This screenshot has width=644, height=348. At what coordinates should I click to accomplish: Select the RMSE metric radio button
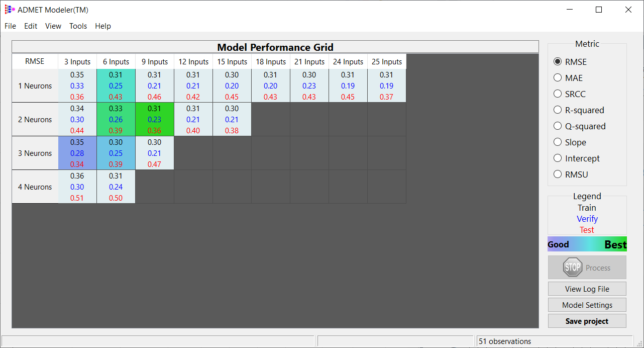(558, 62)
